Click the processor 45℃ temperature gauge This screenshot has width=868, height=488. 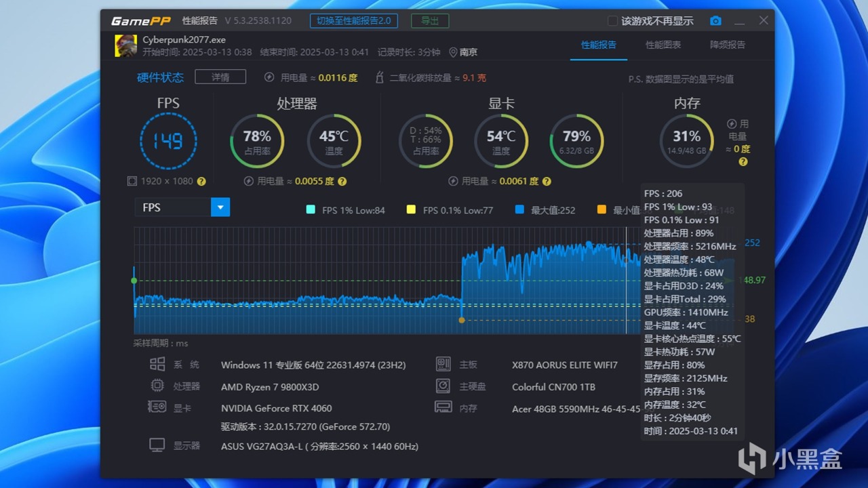(x=334, y=141)
